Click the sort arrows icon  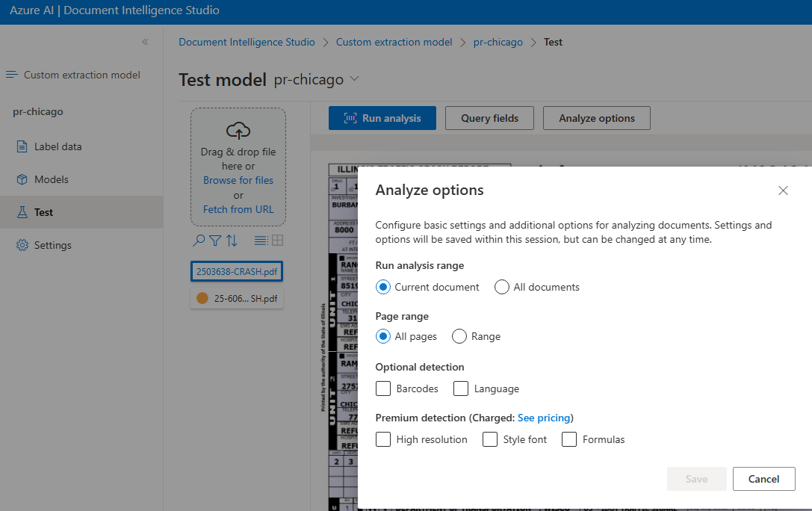point(232,241)
